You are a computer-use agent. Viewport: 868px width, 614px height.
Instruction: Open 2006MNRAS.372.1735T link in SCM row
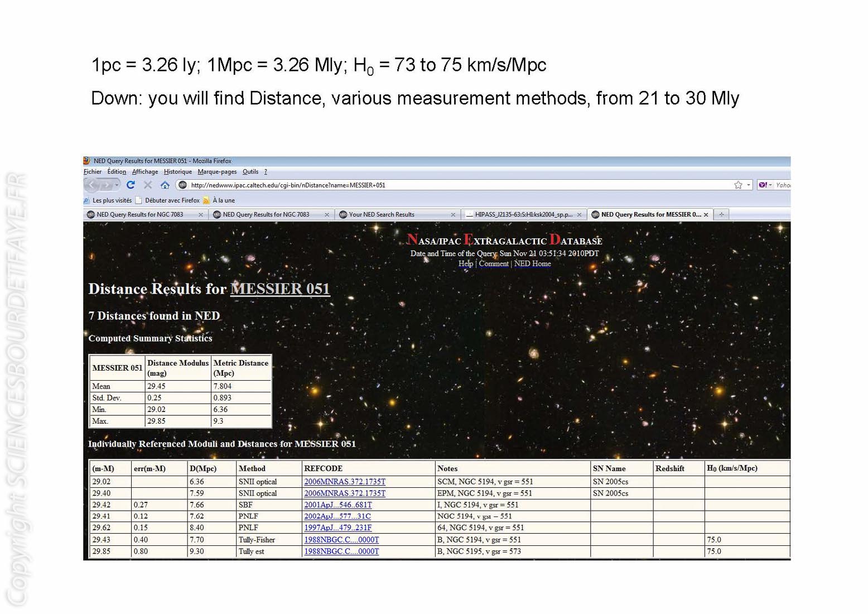[345, 482]
